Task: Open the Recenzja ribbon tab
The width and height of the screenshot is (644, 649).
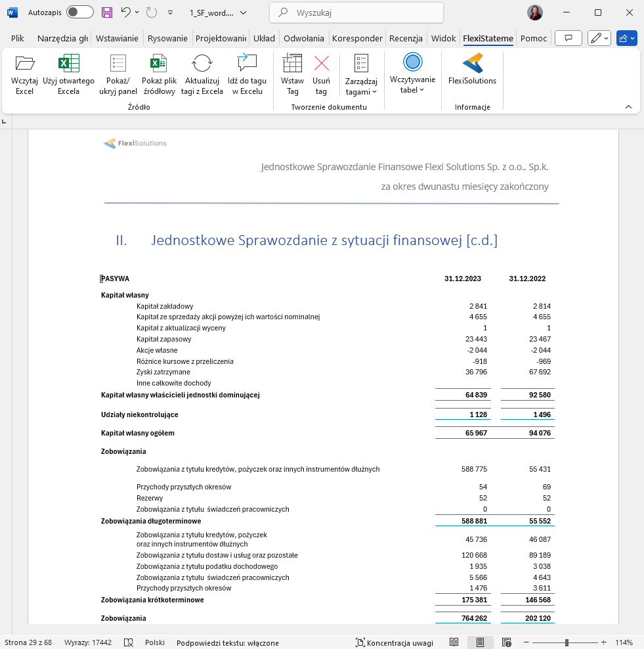Action: [405, 38]
